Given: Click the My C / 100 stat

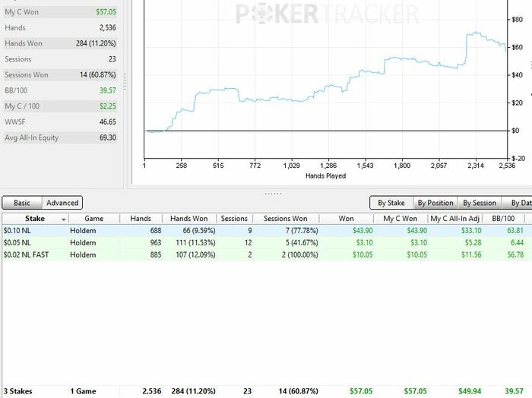Looking at the screenshot, I should 60,106.
